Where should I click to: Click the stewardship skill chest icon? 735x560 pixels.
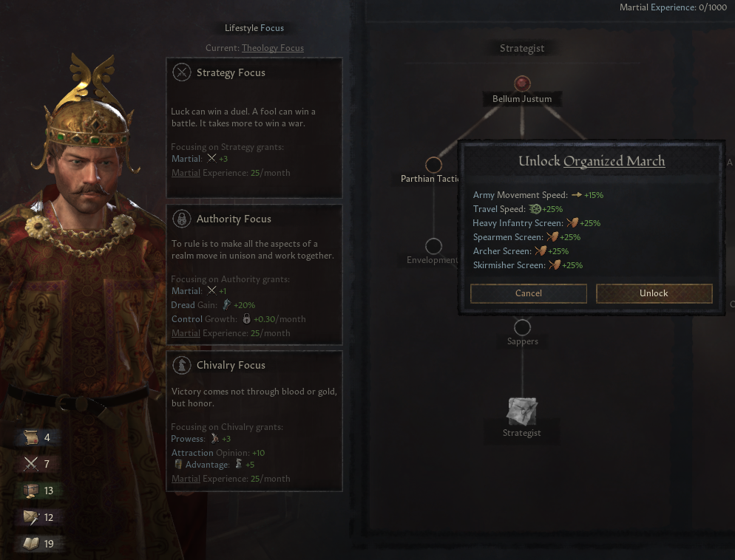[x=31, y=491]
